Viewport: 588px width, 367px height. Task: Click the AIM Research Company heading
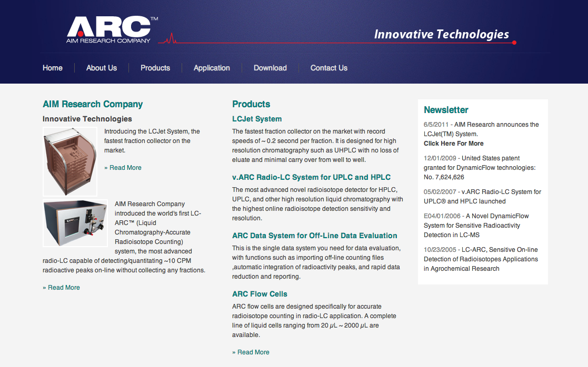tap(93, 104)
